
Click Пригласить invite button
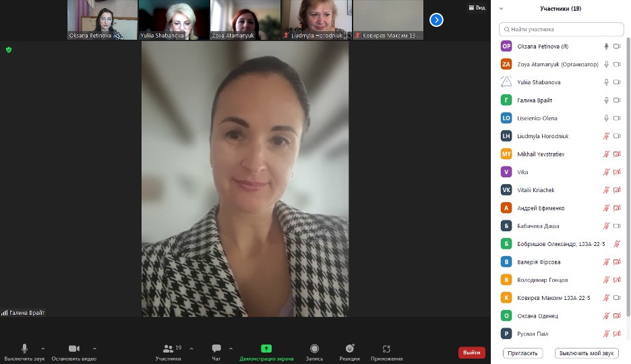coord(522,353)
